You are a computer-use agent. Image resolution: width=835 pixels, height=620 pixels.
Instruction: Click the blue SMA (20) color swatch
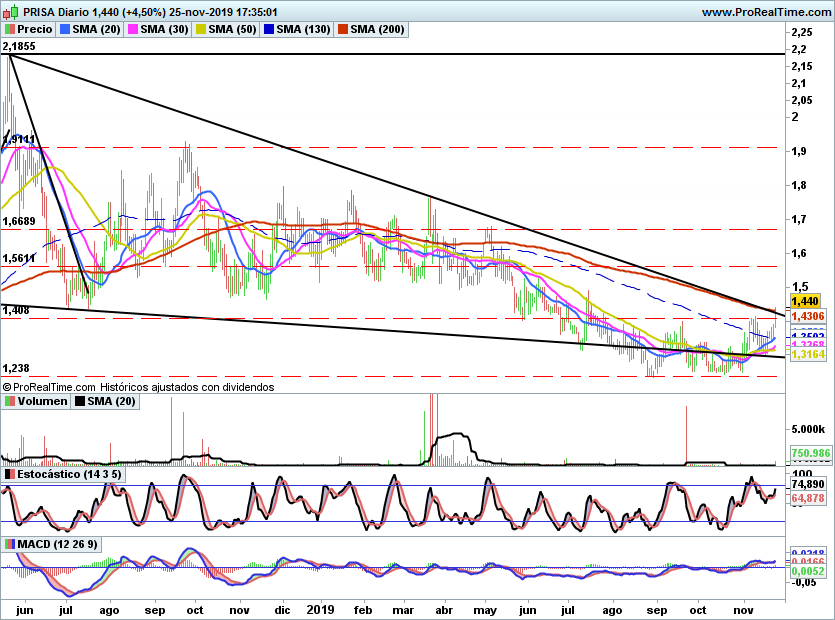click(x=66, y=29)
